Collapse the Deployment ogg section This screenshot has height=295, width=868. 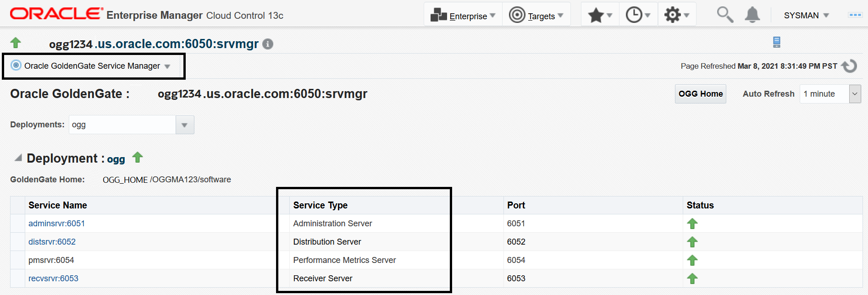[x=18, y=158]
